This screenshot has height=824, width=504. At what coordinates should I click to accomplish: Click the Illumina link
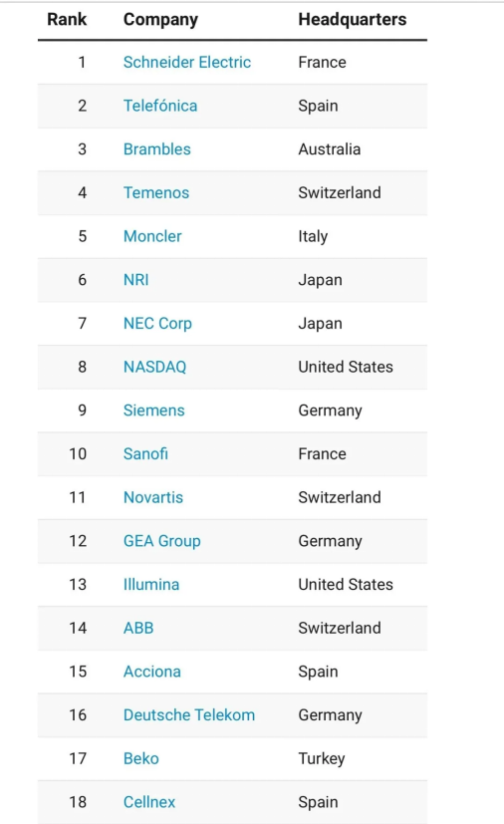tap(151, 584)
